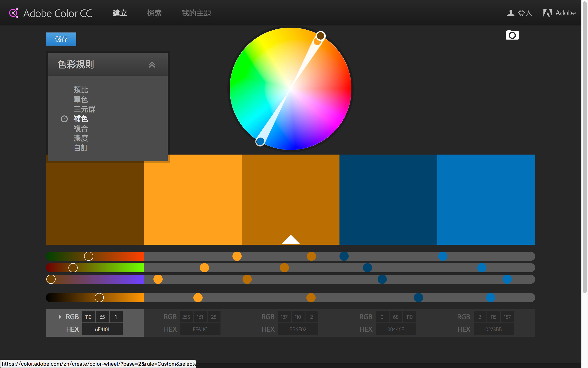Click the 色彩規則 panel header
The image size is (588, 368).
tap(108, 64)
